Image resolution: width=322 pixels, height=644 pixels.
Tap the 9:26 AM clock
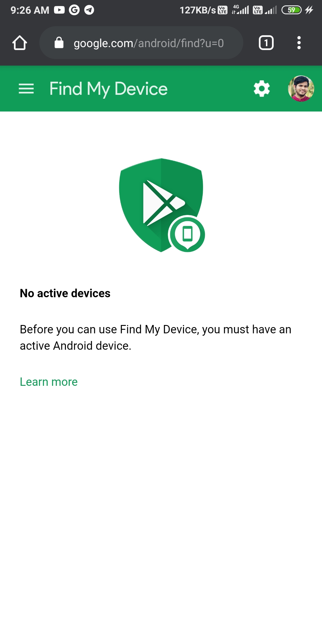pyautogui.click(x=30, y=10)
